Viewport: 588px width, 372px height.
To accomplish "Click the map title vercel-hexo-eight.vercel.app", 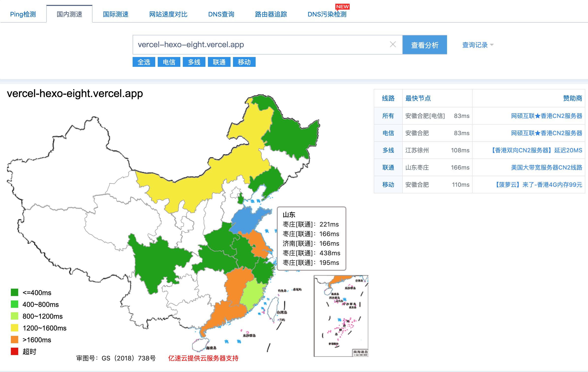I will 75,94.
